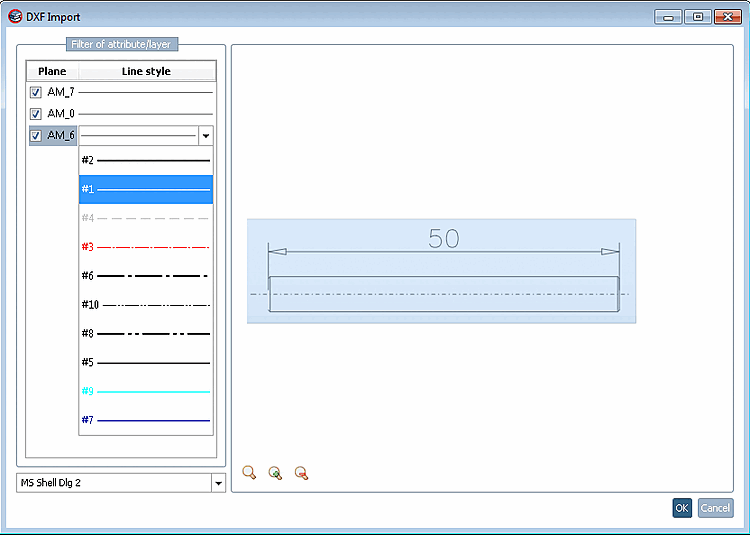Viewport: 750px width, 535px height.
Task: Pick the red dash-dot #3 line style
Action: (x=146, y=247)
